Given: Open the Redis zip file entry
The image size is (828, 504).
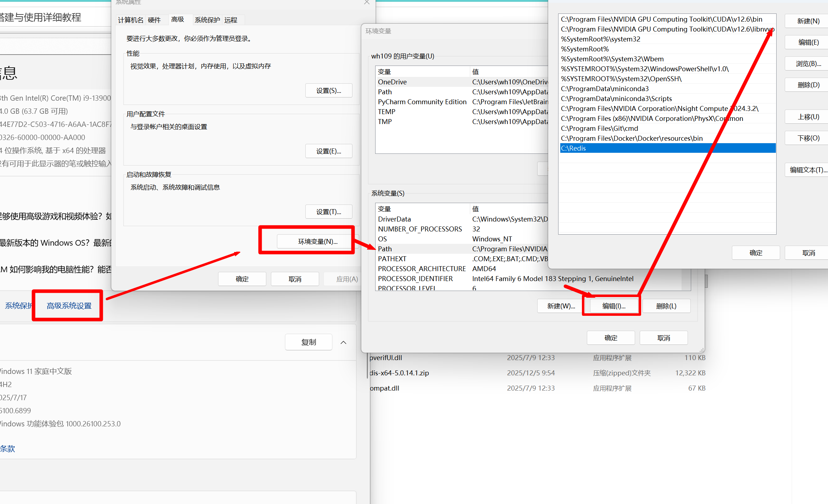Looking at the screenshot, I should [x=399, y=373].
